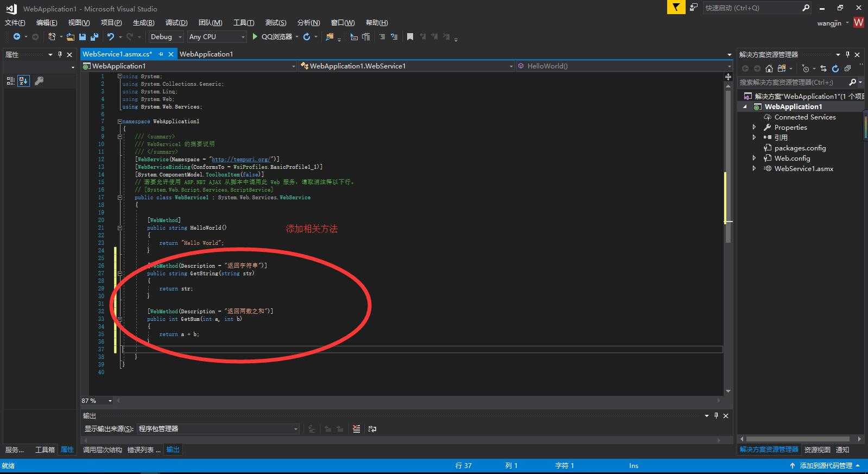Toggle word wrap in the Output panel
The width and height of the screenshot is (868, 474).
(372, 429)
